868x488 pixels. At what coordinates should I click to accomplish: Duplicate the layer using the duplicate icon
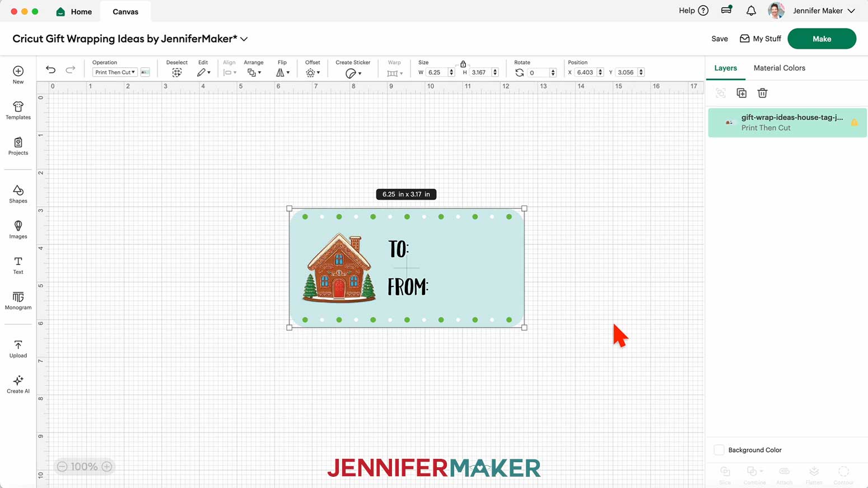click(x=741, y=93)
